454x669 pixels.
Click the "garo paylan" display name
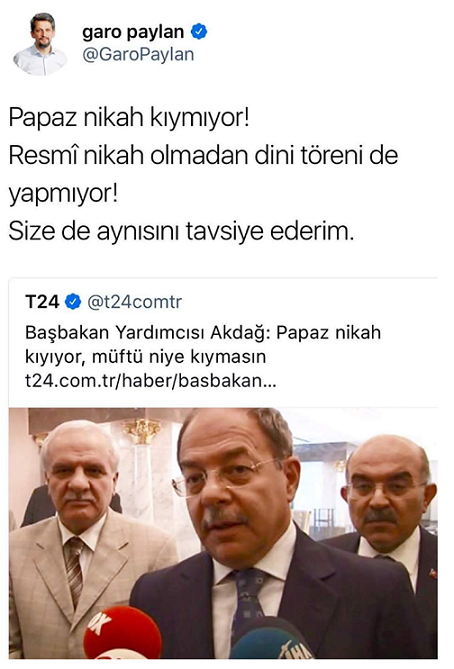(x=133, y=32)
